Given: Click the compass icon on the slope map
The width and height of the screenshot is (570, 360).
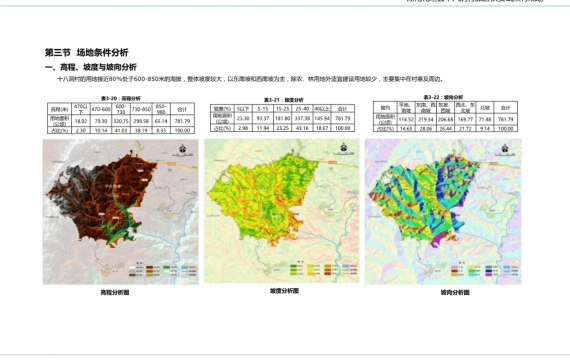Looking at the screenshot, I should 344,148.
